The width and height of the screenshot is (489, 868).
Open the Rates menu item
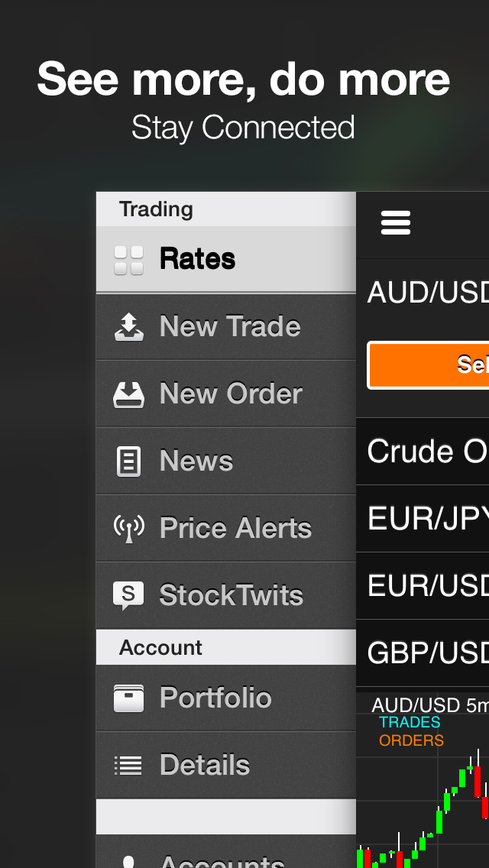pos(197,259)
